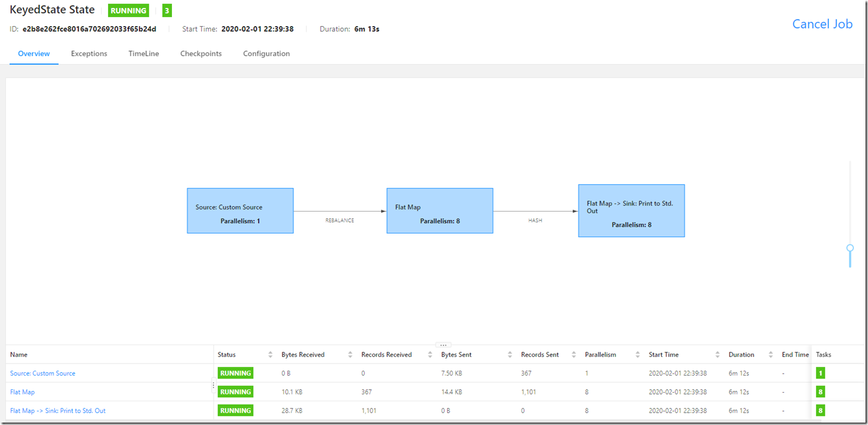Click RUNNING badge in Source: Custom Source row
Viewport: 868px width, 425px height.
(x=235, y=373)
